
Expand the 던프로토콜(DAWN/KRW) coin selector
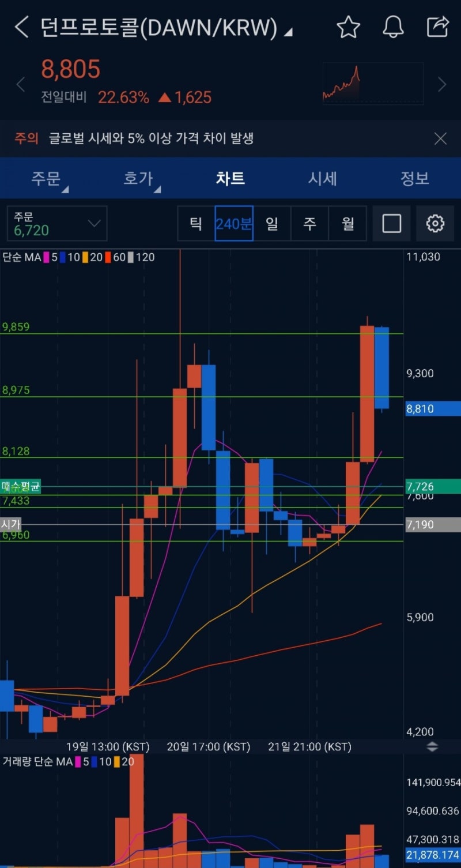coord(167,27)
